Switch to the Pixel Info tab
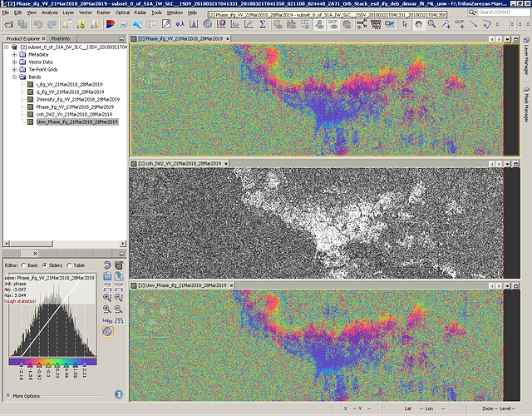 pyautogui.click(x=61, y=39)
